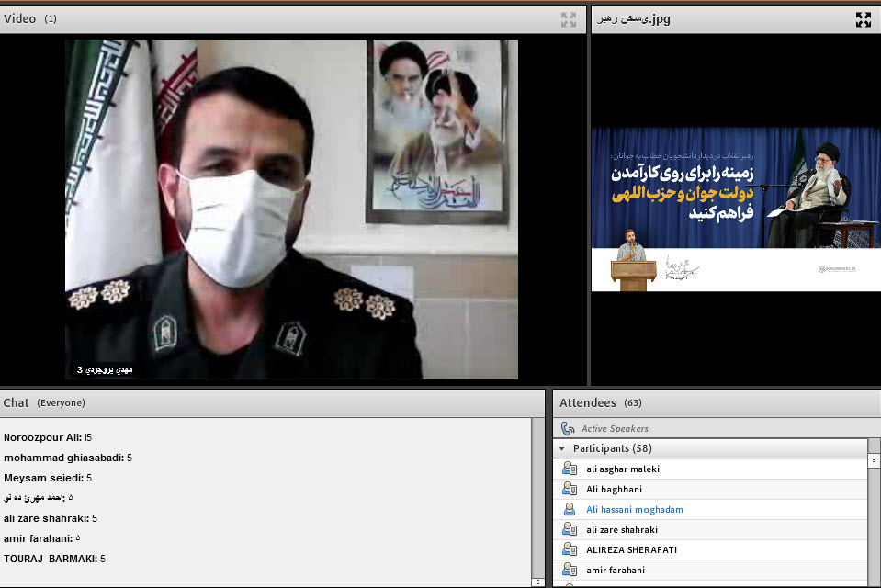Screen dimensions: 881x588
Task: Click Noroozpour Ali chat message
Action: tap(48, 437)
